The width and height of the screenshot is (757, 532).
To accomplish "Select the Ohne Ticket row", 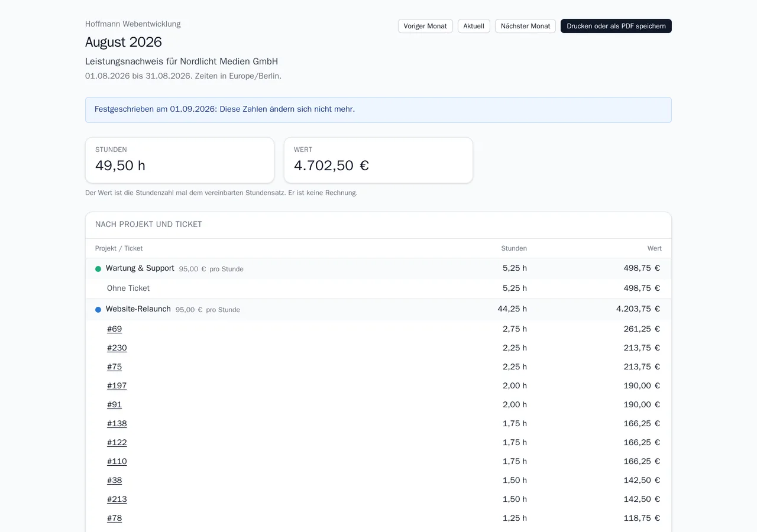I will click(x=378, y=288).
